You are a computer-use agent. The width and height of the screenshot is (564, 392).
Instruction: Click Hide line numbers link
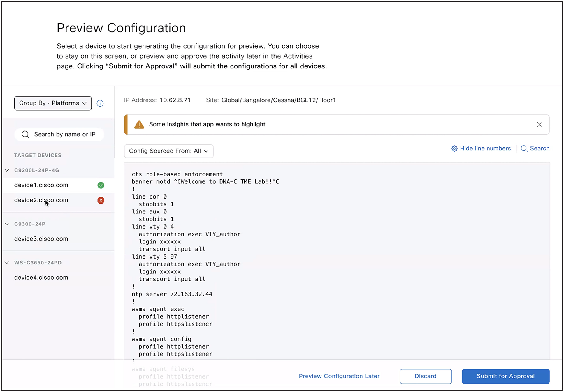485,149
